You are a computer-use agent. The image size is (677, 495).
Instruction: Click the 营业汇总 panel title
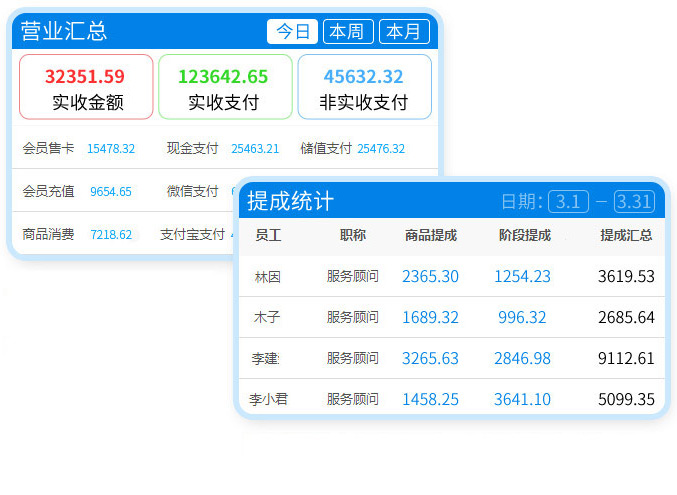tap(64, 32)
